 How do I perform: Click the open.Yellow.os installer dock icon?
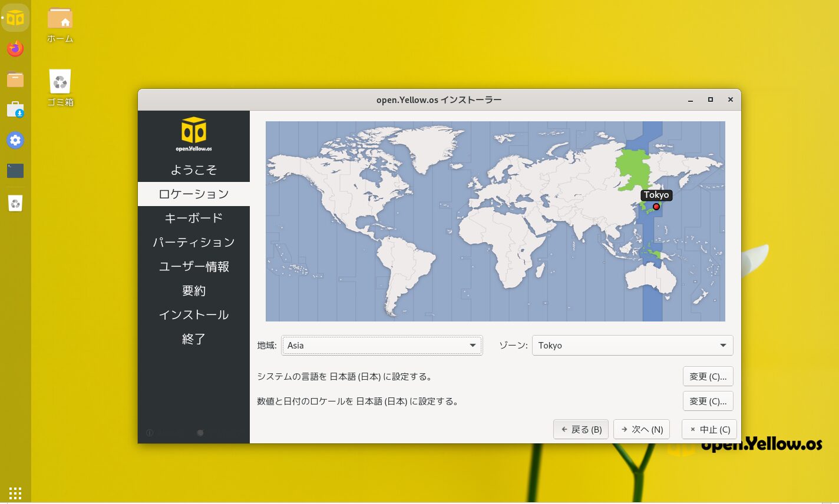coord(15,18)
